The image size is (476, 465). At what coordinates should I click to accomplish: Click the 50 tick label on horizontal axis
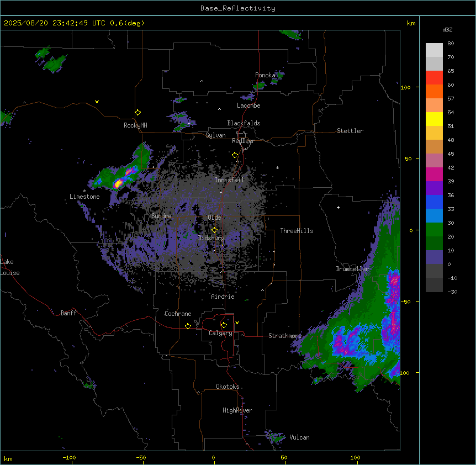(284, 457)
